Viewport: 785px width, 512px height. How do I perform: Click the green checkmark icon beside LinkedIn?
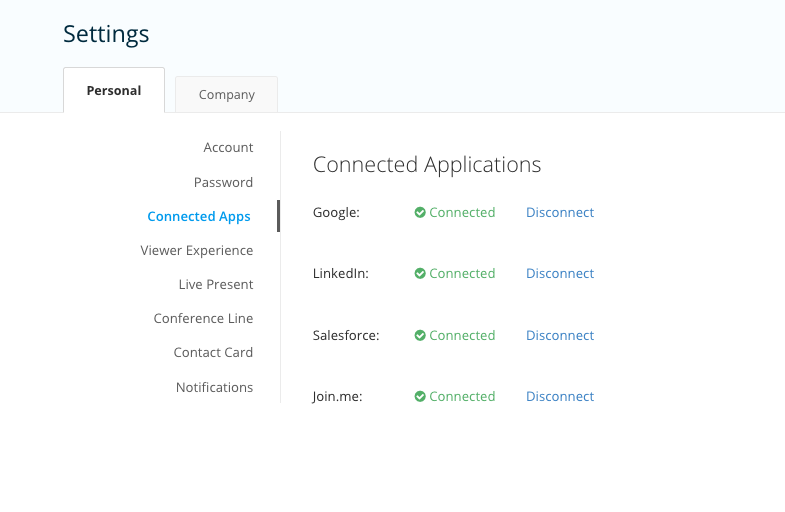tap(420, 274)
